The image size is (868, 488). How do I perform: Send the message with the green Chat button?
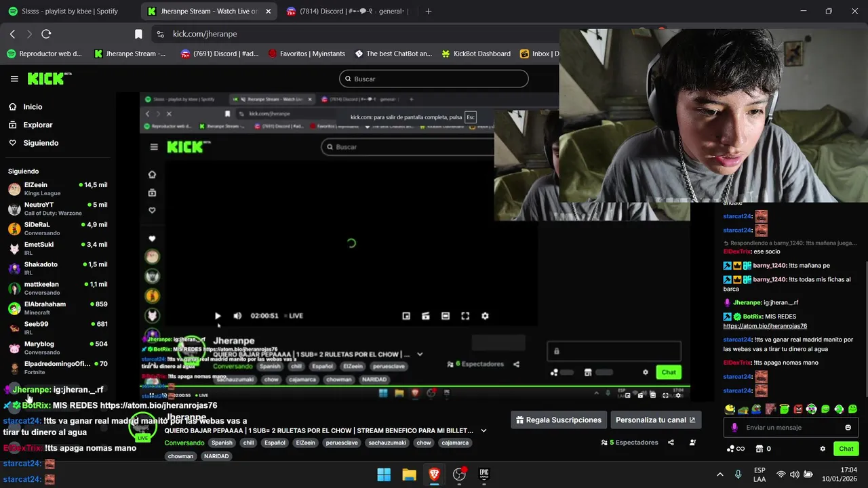(846, 449)
